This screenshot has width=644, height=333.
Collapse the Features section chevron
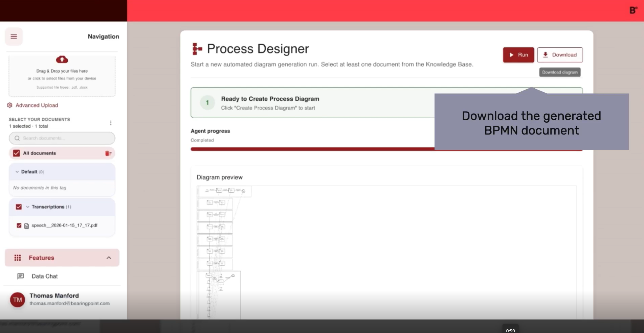pos(109,258)
